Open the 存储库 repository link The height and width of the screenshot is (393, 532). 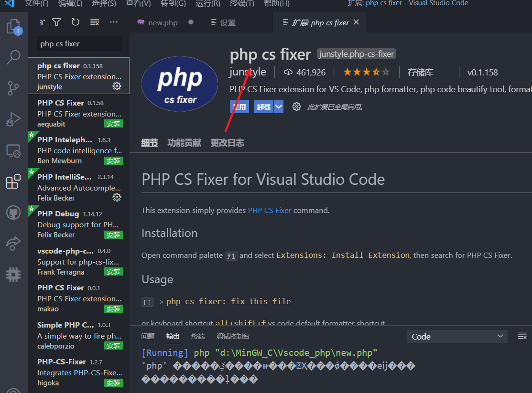[x=420, y=72]
